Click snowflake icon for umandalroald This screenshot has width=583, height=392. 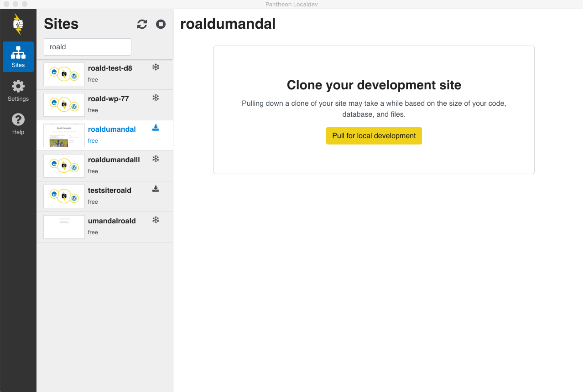(156, 220)
